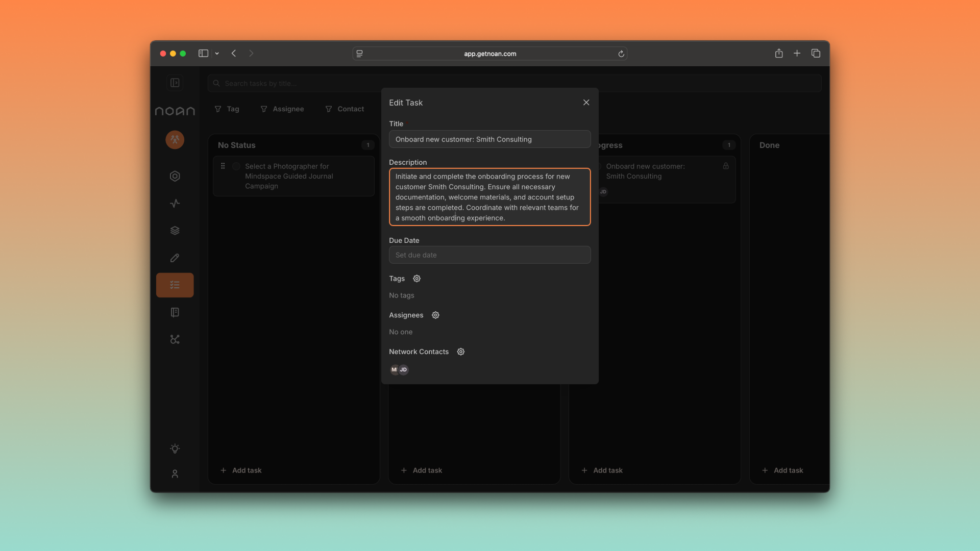This screenshot has height=551, width=980.
Task: Click the JD network contact avatar
Action: point(404,370)
